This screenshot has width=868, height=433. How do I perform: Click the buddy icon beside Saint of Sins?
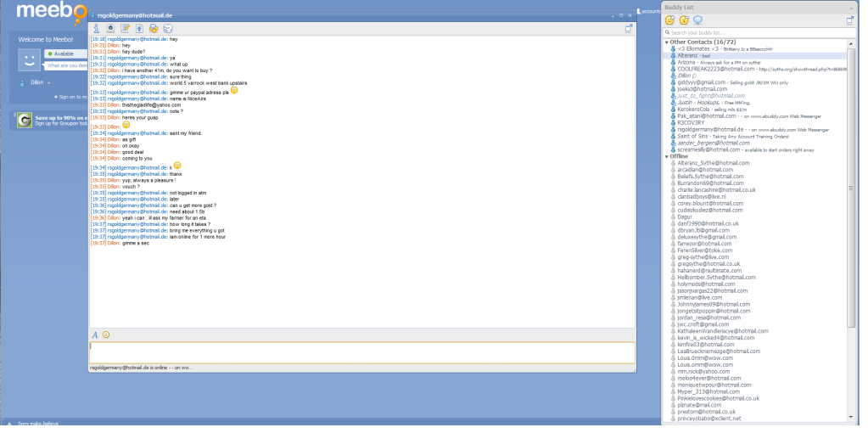[674, 136]
